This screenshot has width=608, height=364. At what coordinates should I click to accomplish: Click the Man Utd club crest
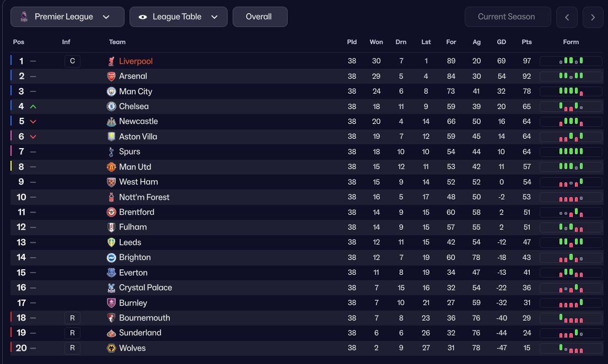point(111,167)
